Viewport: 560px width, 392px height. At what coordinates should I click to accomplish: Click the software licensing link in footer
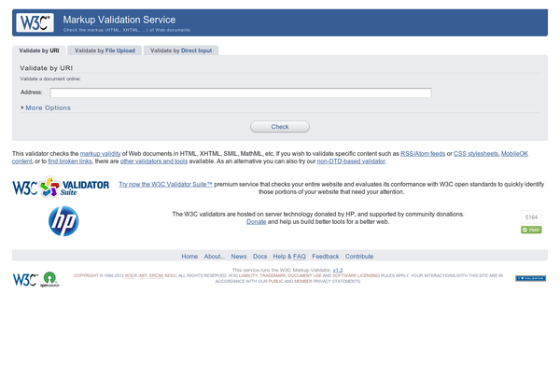pos(357,275)
